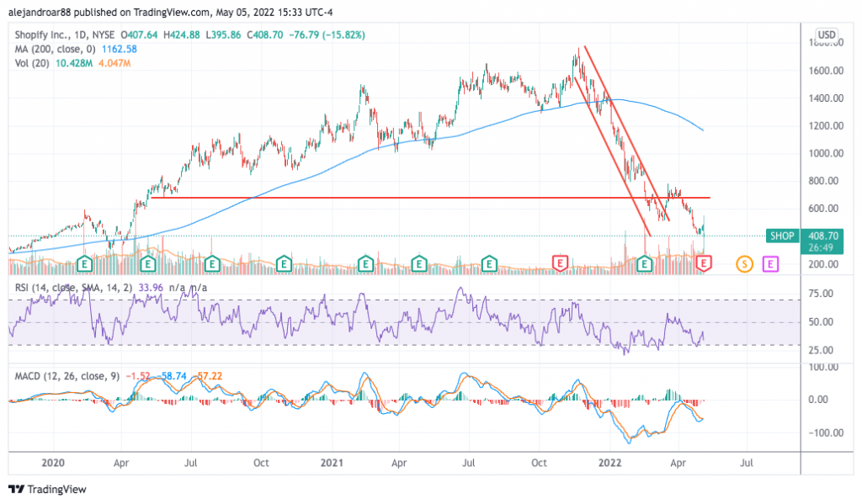Click the MACD −100.00 axis label
The height and width of the screenshot is (504, 862).
tap(826, 433)
